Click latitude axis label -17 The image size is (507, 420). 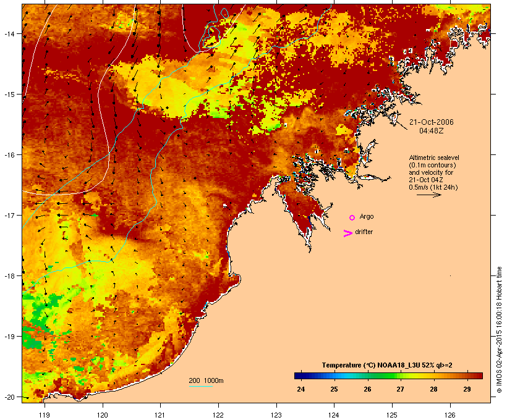[9, 215]
